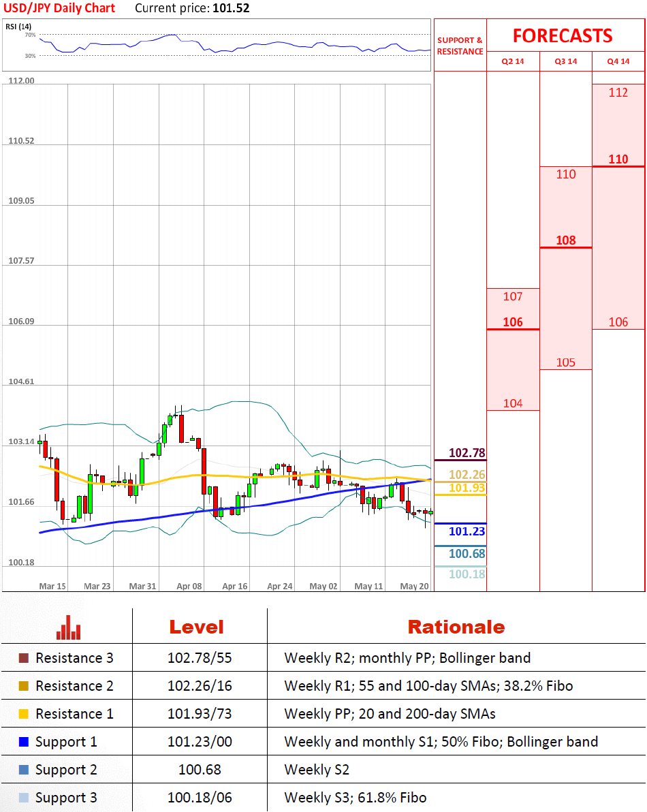Click the Resistance 3 maroon color swatch
This screenshot has height=812, width=647.
[23, 658]
